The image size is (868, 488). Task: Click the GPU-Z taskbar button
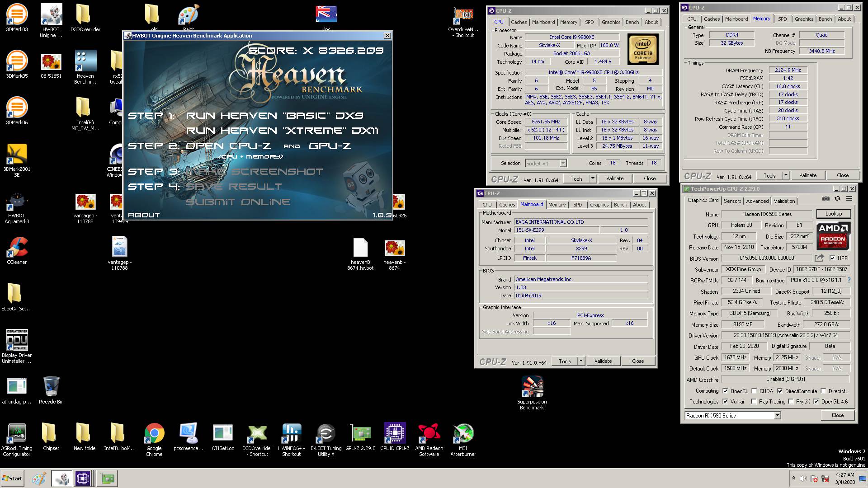107,479
